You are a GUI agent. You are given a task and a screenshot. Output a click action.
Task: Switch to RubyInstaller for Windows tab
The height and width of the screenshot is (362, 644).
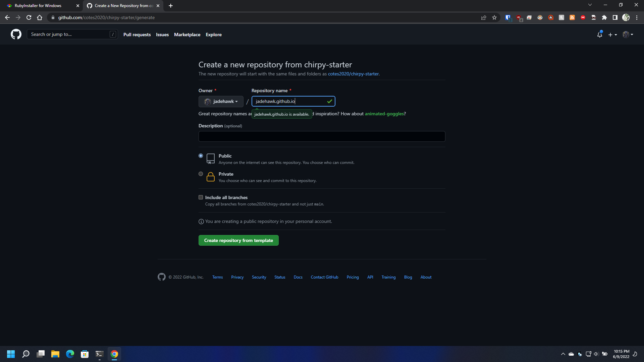(x=38, y=6)
